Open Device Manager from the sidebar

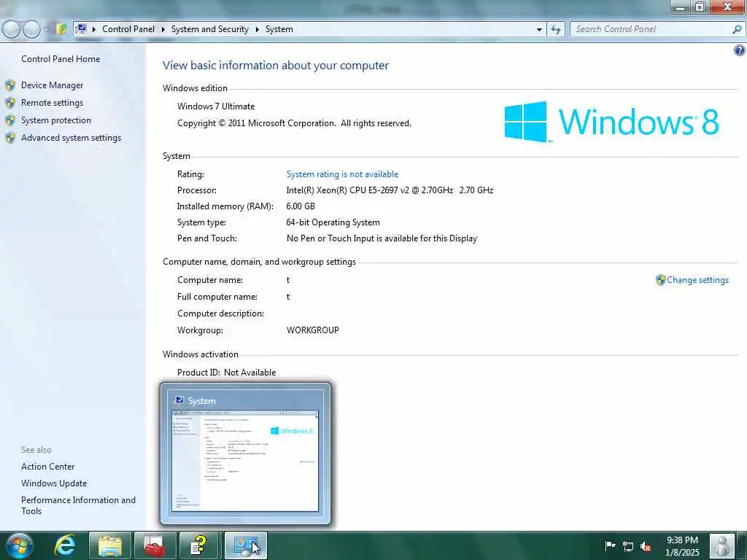click(x=52, y=85)
